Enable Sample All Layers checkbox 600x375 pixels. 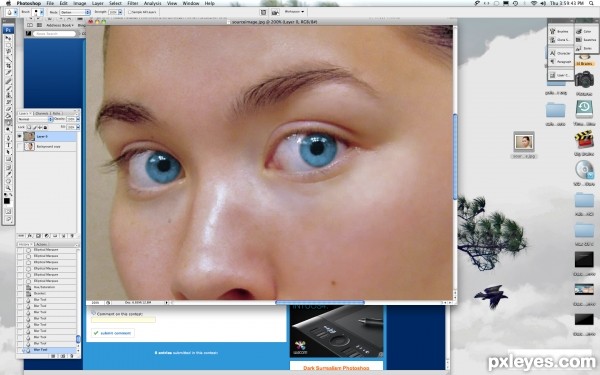pyautogui.click(x=130, y=12)
